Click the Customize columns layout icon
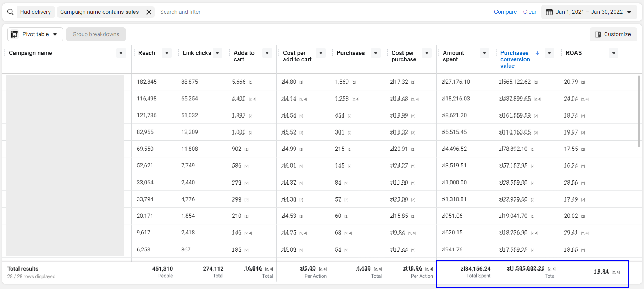This screenshot has height=289, width=644. pyautogui.click(x=598, y=34)
